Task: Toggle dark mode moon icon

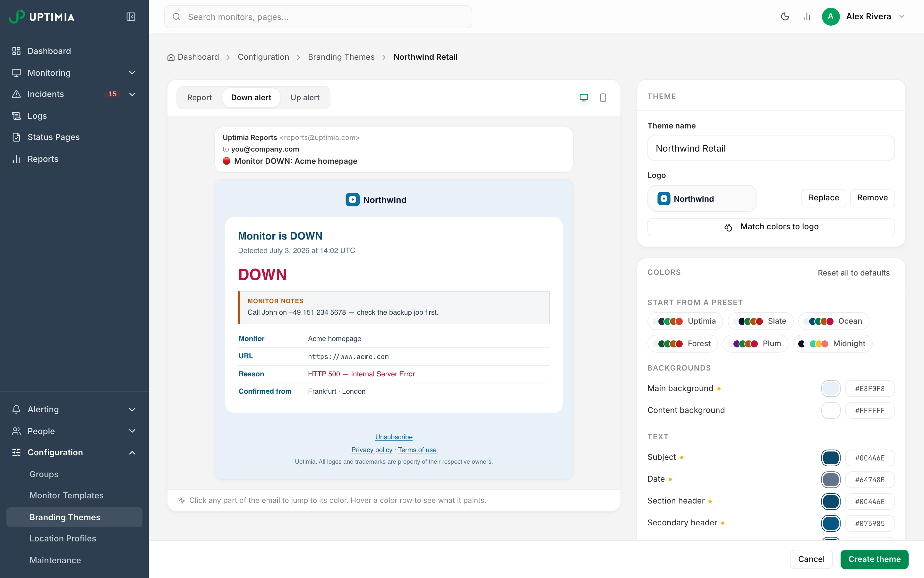Action: tap(785, 16)
